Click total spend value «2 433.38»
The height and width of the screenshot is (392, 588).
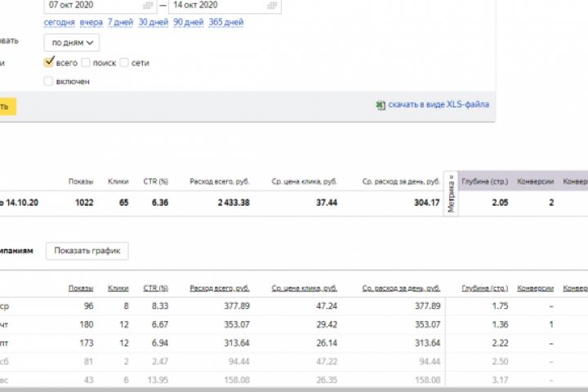(234, 203)
